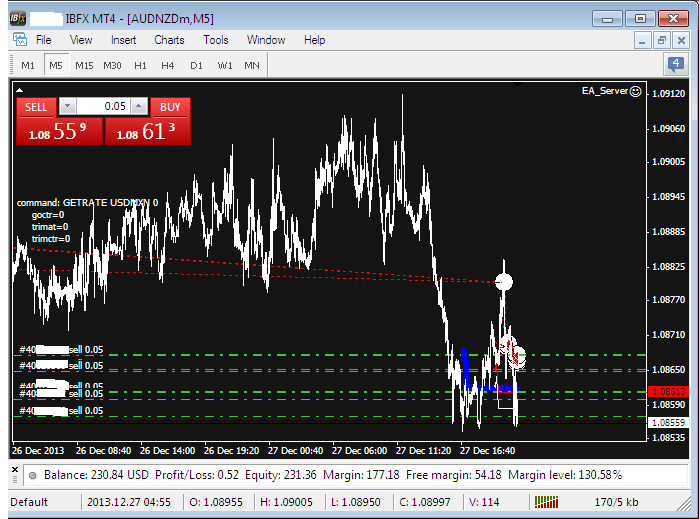Switch to M1 timeframe

coord(27,65)
